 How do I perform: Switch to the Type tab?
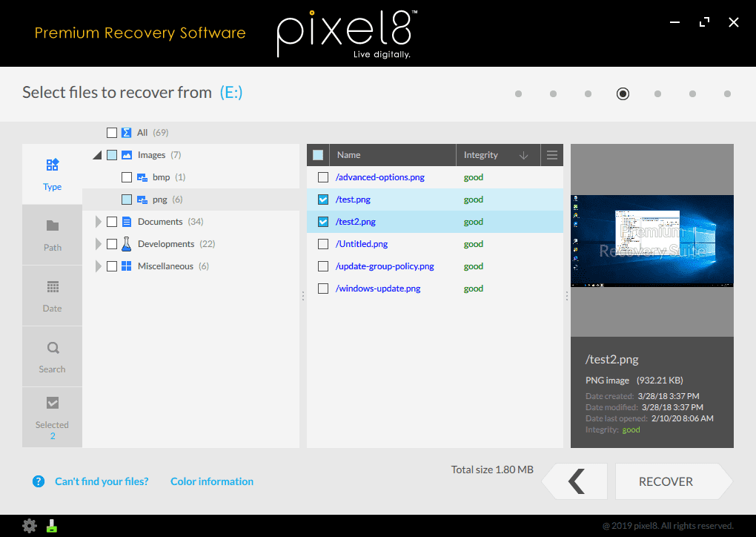tap(52, 174)
